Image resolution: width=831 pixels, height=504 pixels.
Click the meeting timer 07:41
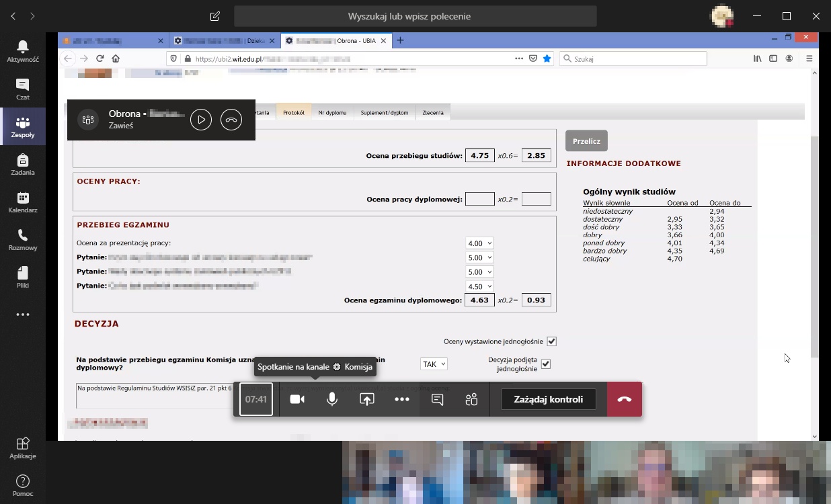[x=256, y=399]
